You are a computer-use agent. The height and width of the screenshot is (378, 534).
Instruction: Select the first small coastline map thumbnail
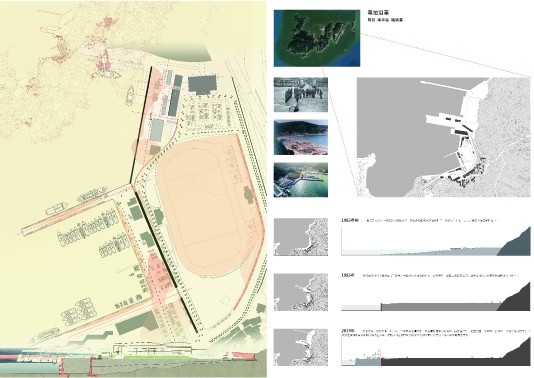[301, 237]
